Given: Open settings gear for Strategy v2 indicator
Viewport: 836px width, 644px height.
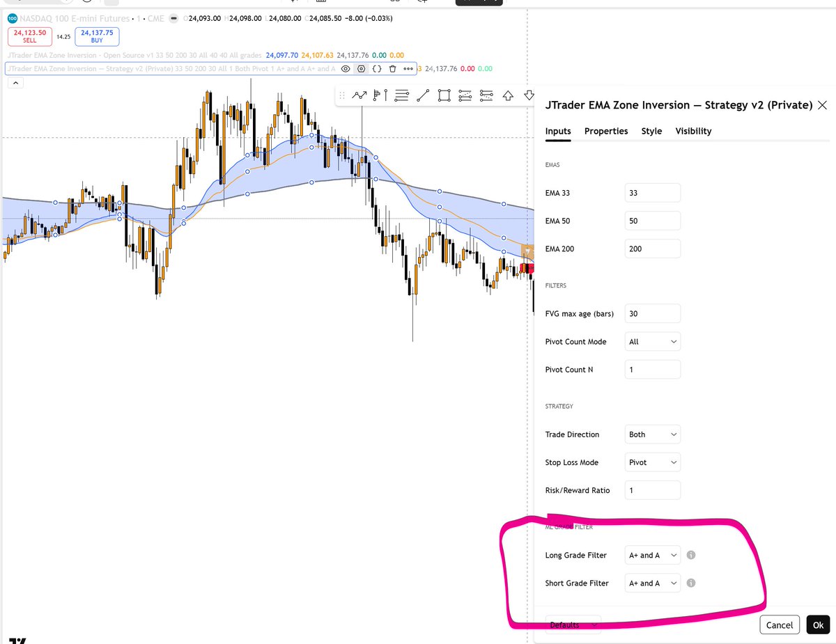Looking at the screenshot, I should pyautogui.click(x=361, y=68).
